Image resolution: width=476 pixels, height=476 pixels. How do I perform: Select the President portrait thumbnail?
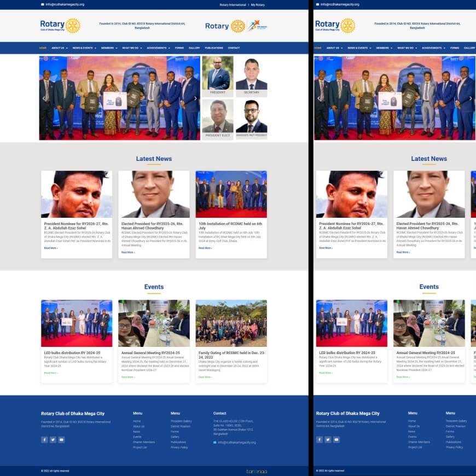click(x=218, y=73)
